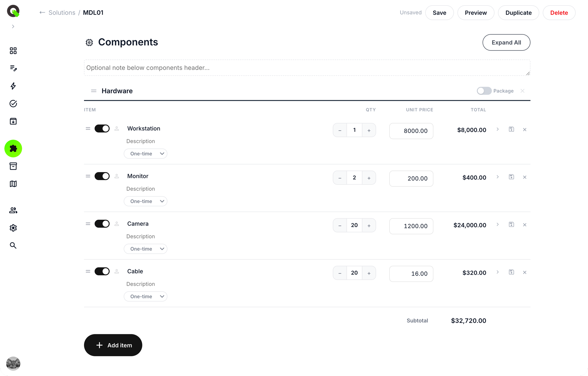This screenshot has width=588, height=376.
Task: Select the archive box sidebar icon
Action: tap(13, 166)
